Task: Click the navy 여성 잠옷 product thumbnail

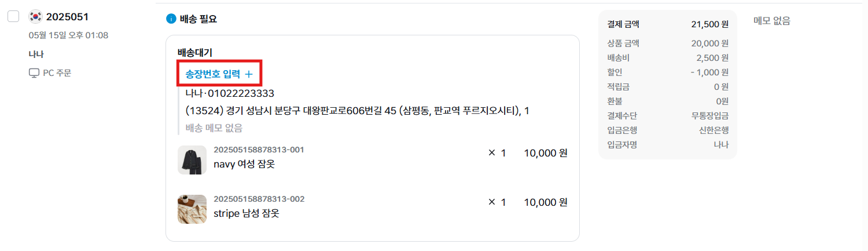Action: coord(192,160)
